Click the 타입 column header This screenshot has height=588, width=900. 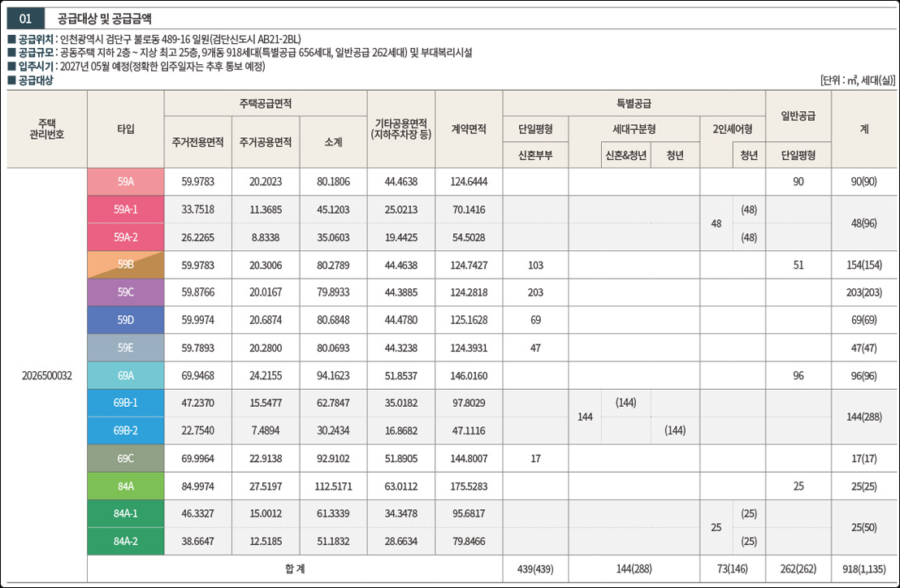(x=126, y=129)
